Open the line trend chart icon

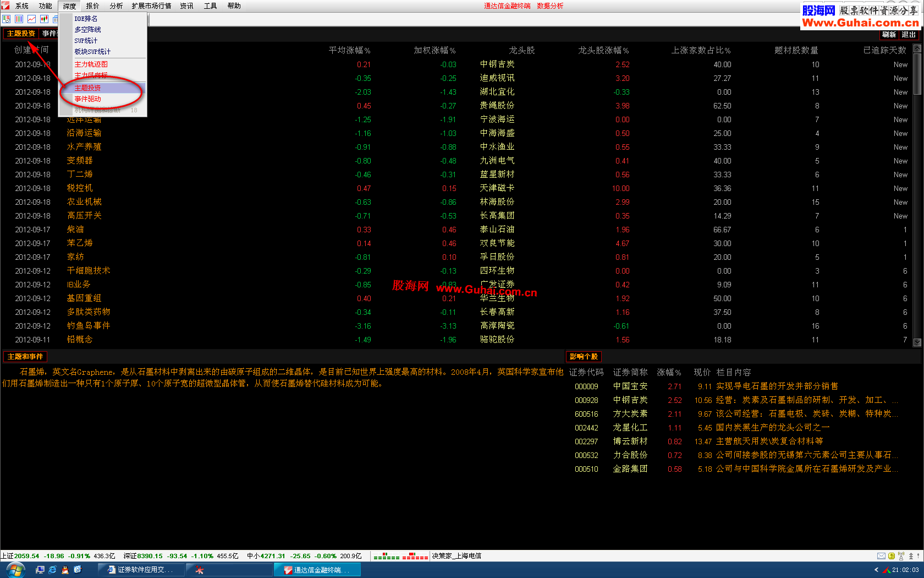[x=31, y=19]
